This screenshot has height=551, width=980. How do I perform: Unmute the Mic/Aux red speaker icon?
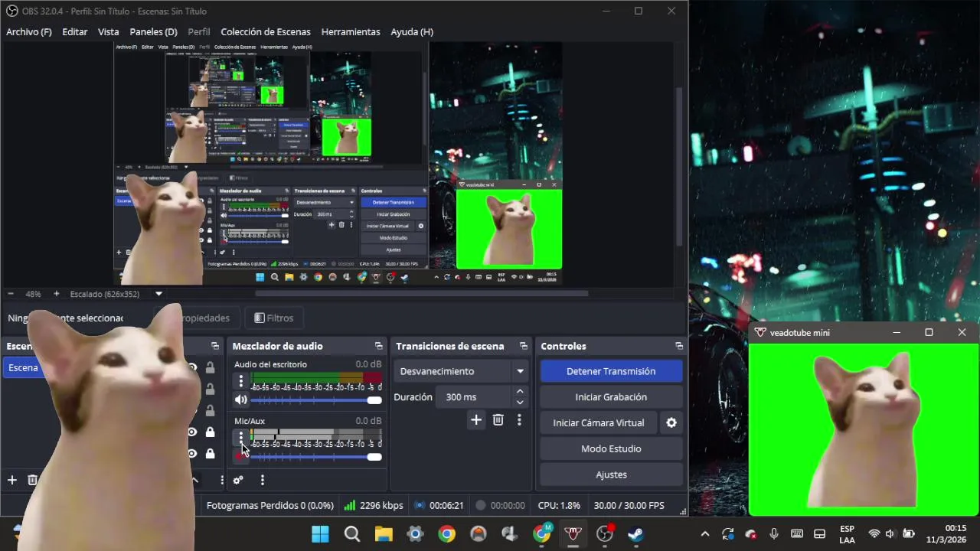(x=241, y=456)
